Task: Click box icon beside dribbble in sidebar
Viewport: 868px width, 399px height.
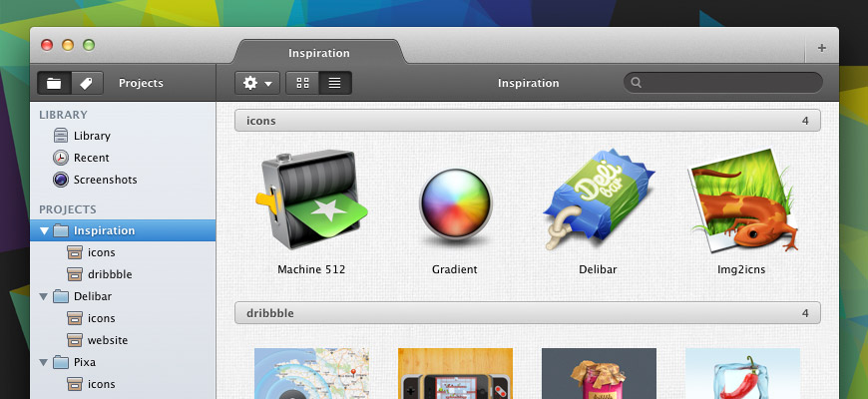Action: tap(75, 274)
